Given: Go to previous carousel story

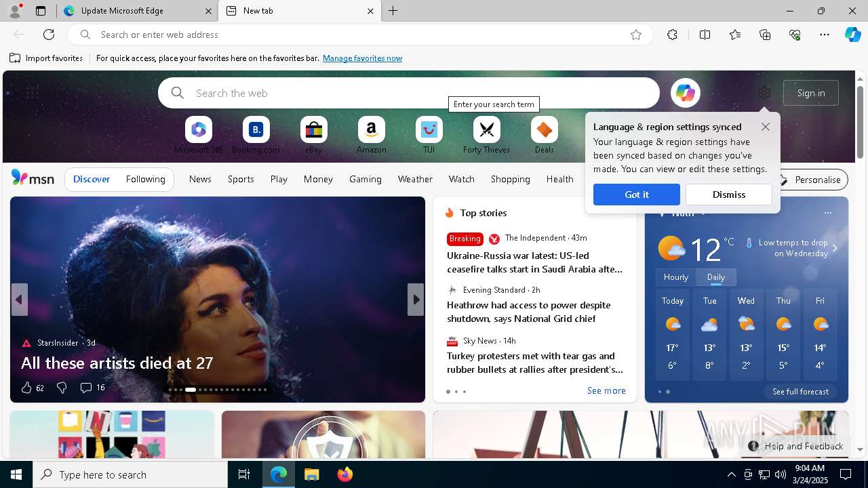Looking at the screenshot, I should coord(19,300).
